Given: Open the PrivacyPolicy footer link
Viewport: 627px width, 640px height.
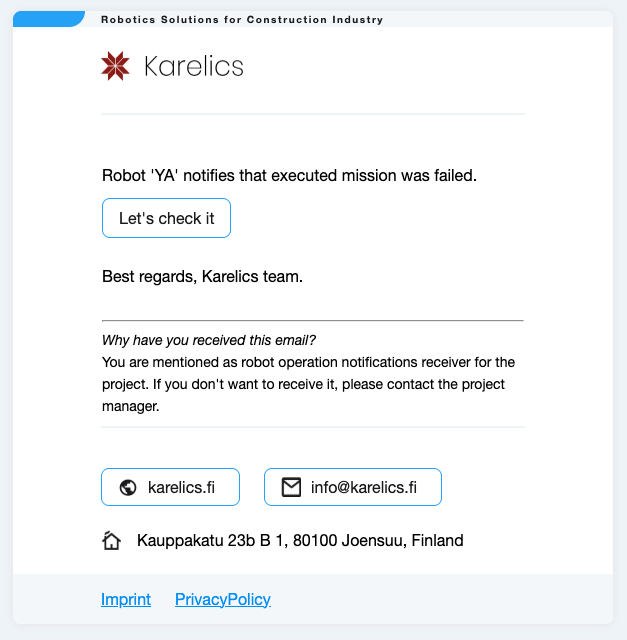Looking at the screenshot, I should [222, 600].
